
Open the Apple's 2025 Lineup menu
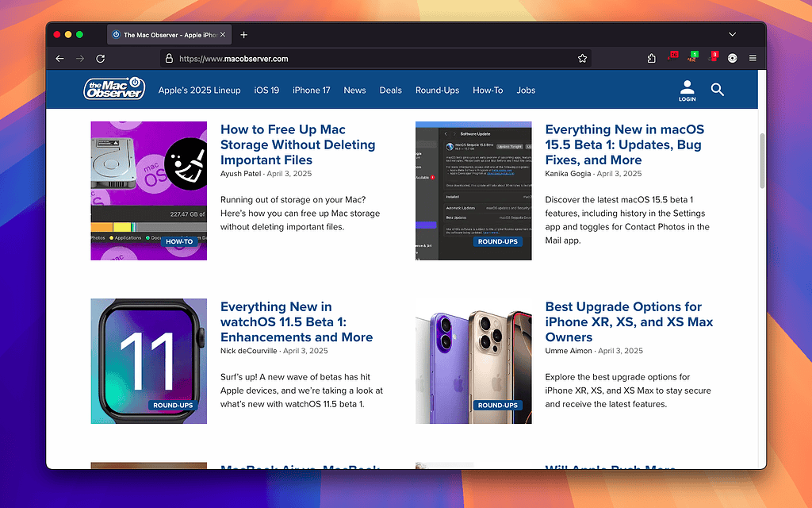coord(199,90)
